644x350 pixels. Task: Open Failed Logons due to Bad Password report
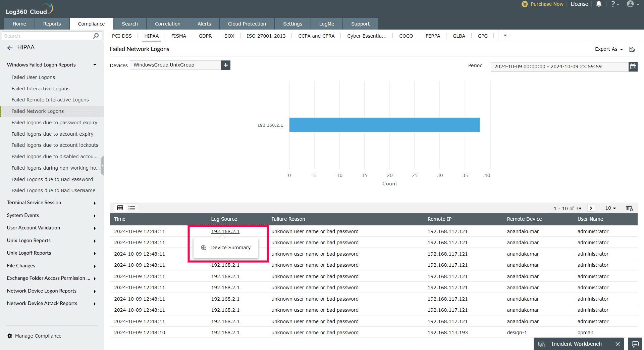52,179
